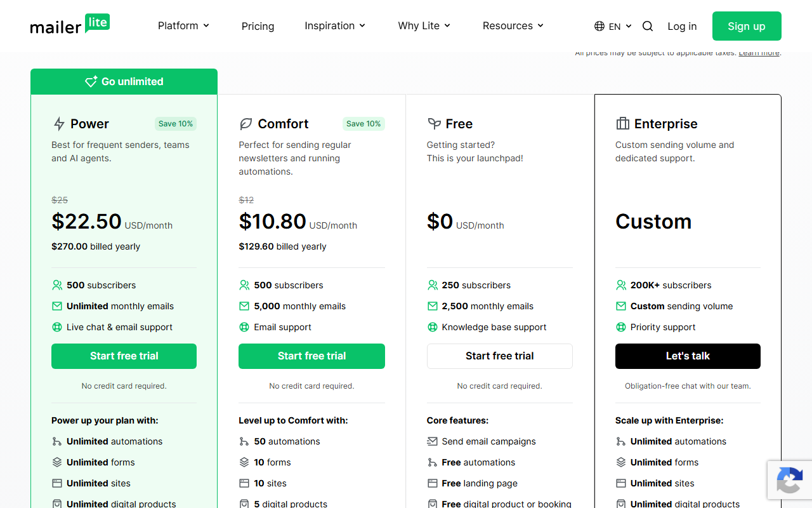Click the Let's talk Enterprise button
This screenshot has width=812, height=508.
(688, 356)
